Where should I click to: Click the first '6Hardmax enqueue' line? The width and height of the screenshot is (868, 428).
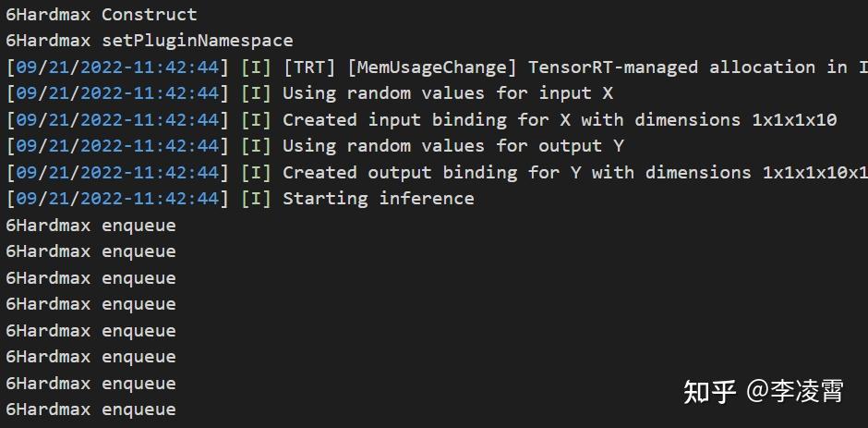tap(90, 226)
